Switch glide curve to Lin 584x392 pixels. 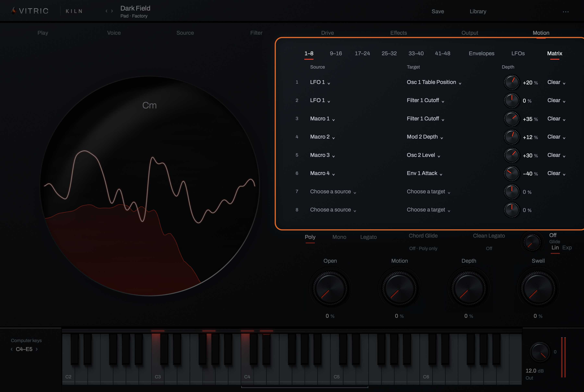click(x=555, y=247)
